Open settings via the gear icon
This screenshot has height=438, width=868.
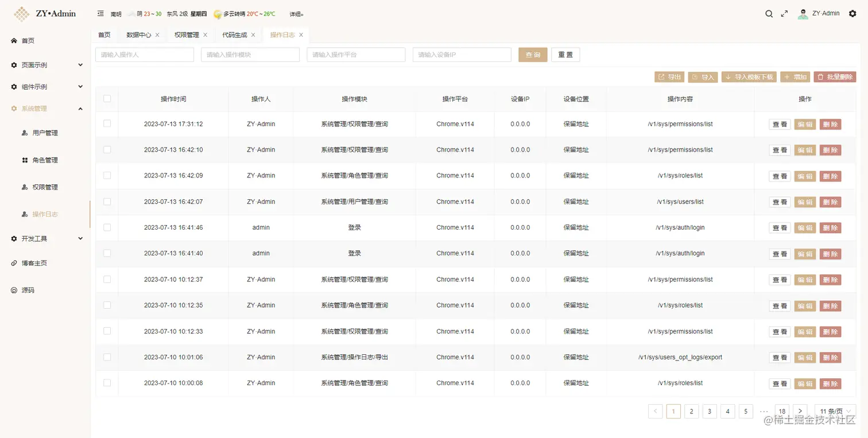point(854,13)
